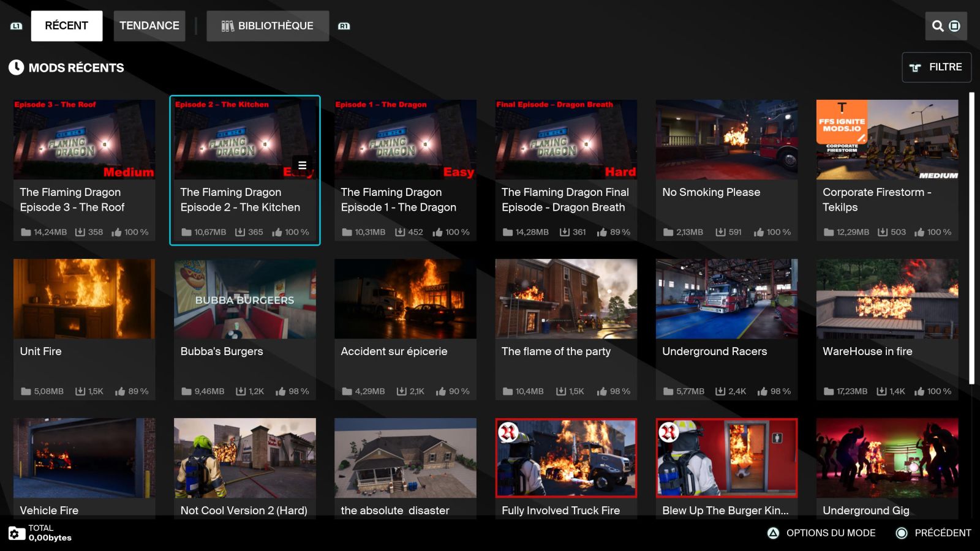Open the Corporate Firestorm - Tekilps mod thumbnail
980x551 pixels.
[887, 140]
